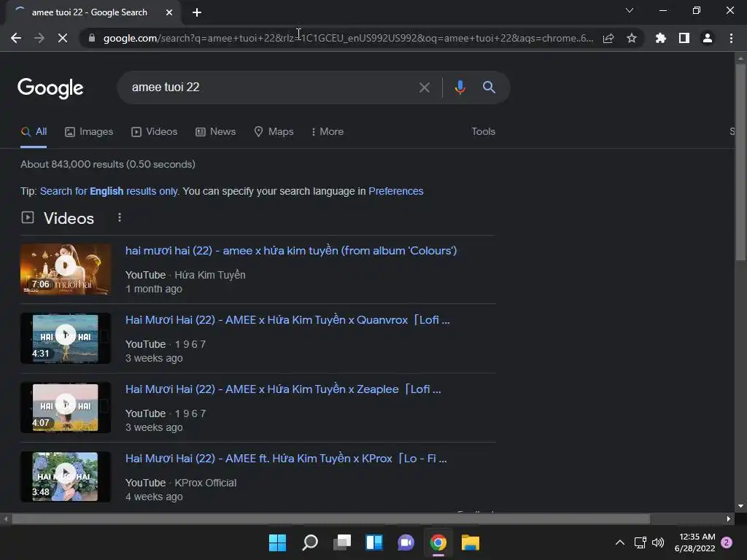Expand the More search categories

(328, 132)
